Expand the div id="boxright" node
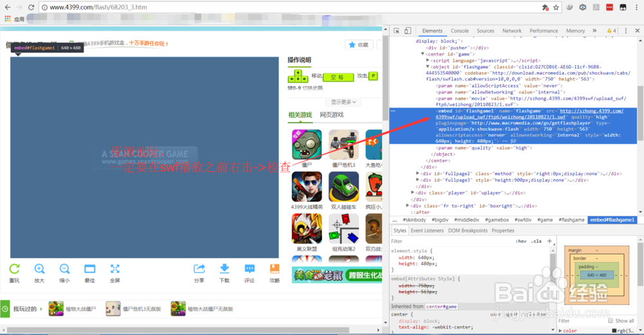644x335 pixels. tap(408, 206)
